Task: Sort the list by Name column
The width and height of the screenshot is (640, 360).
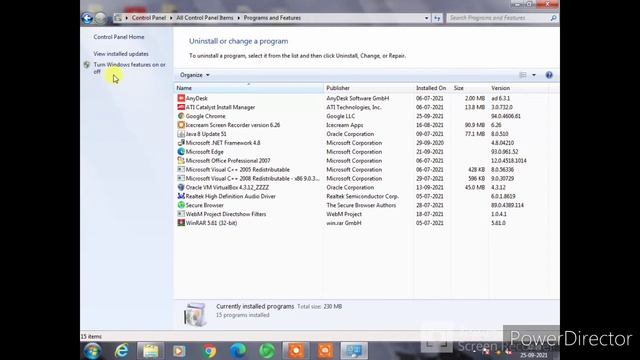Action: 249,88
